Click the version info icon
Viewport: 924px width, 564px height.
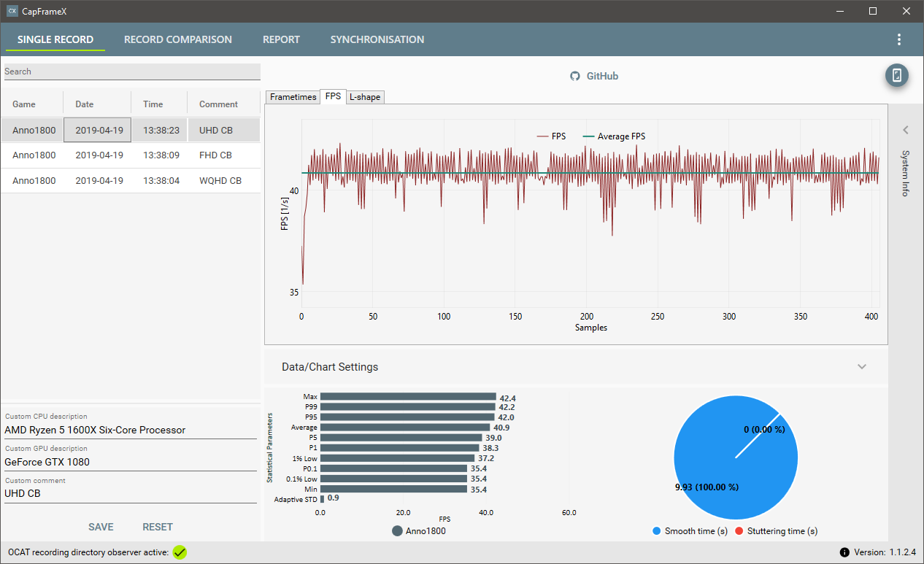[844, 552]
